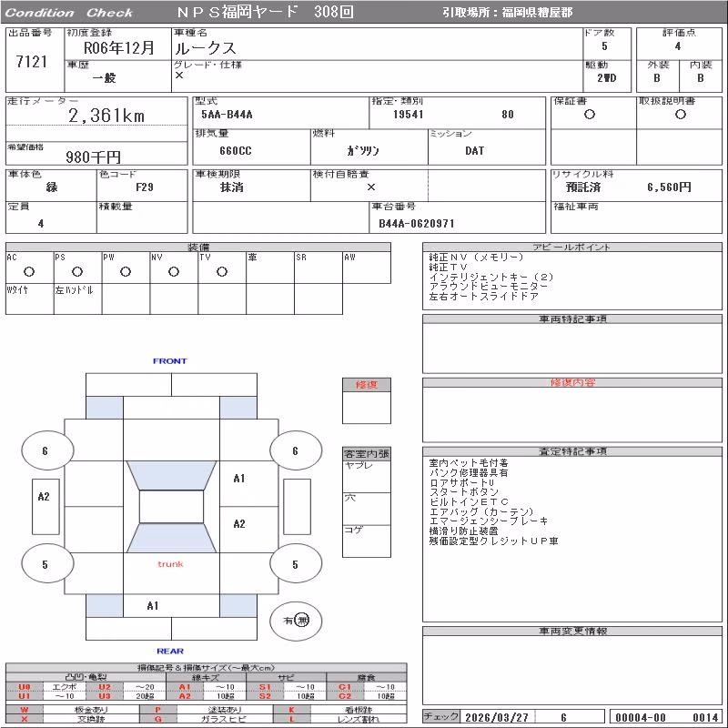This screenshot has height=728, width=728.
Task: Select the circled 有無 indicator near the rear
Action: coord(296,621)
